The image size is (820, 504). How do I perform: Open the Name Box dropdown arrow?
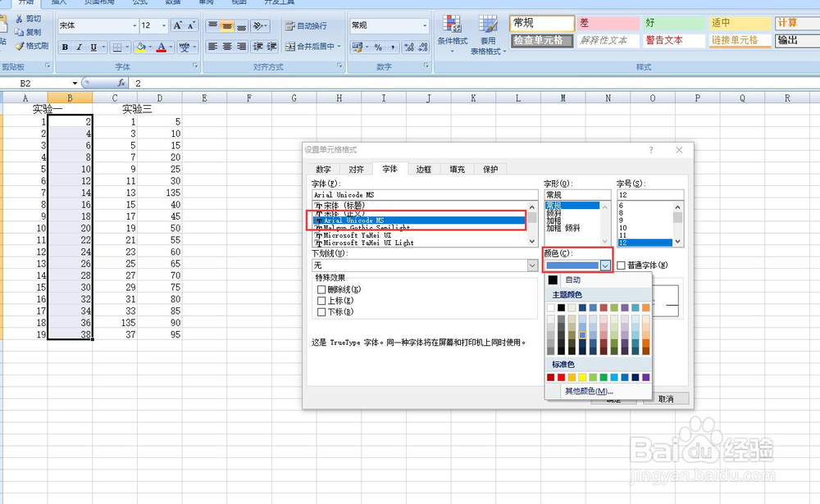point(75,83)
